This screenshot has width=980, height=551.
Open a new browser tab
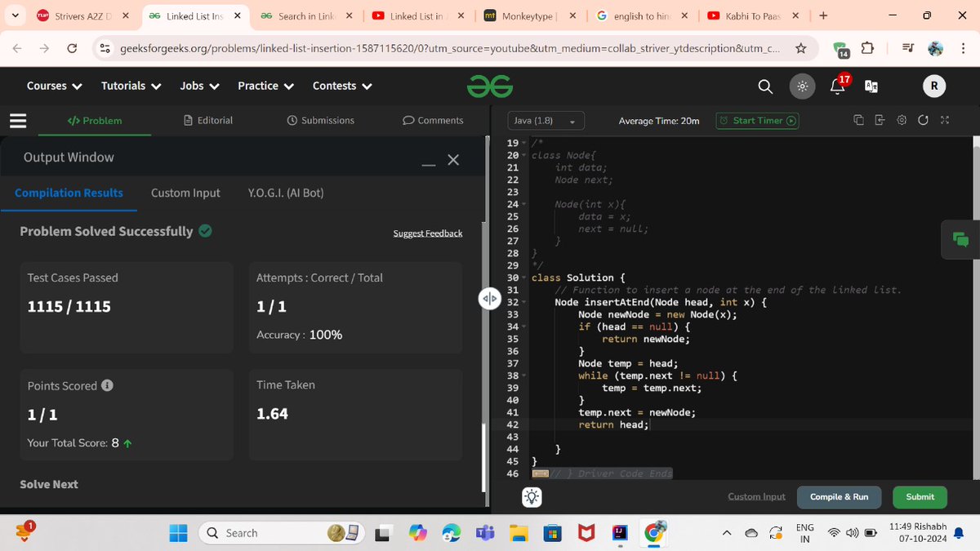pyautogui.click(x=823, y=16)
